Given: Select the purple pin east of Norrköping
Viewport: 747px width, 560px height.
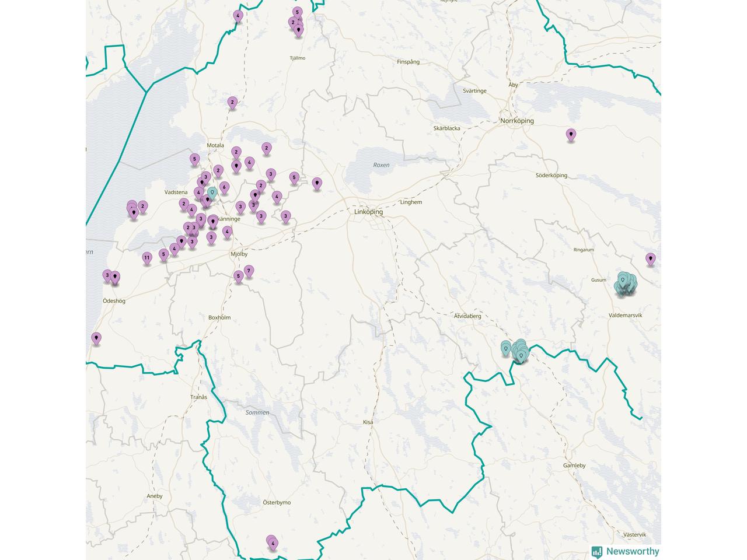Looking at the screenshot, I should [571, 135].
